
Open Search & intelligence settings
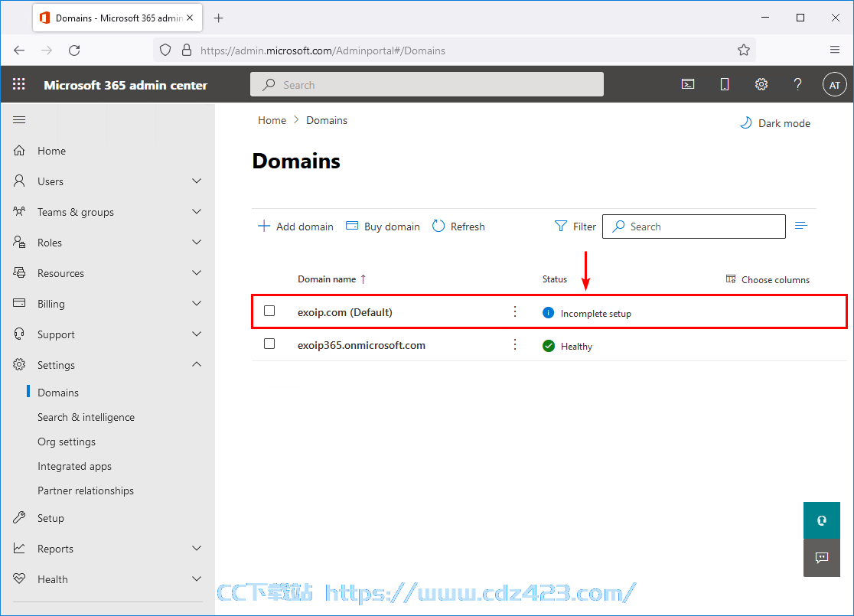(x=86, y=417)
